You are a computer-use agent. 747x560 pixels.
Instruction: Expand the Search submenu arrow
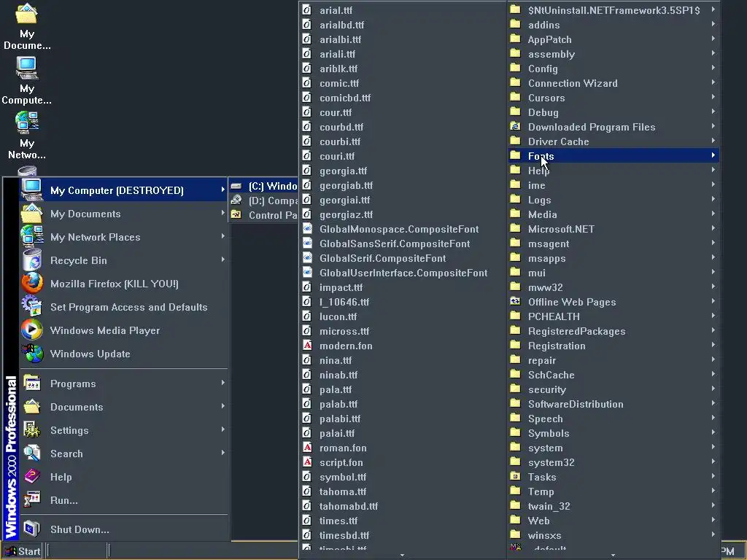222,453
